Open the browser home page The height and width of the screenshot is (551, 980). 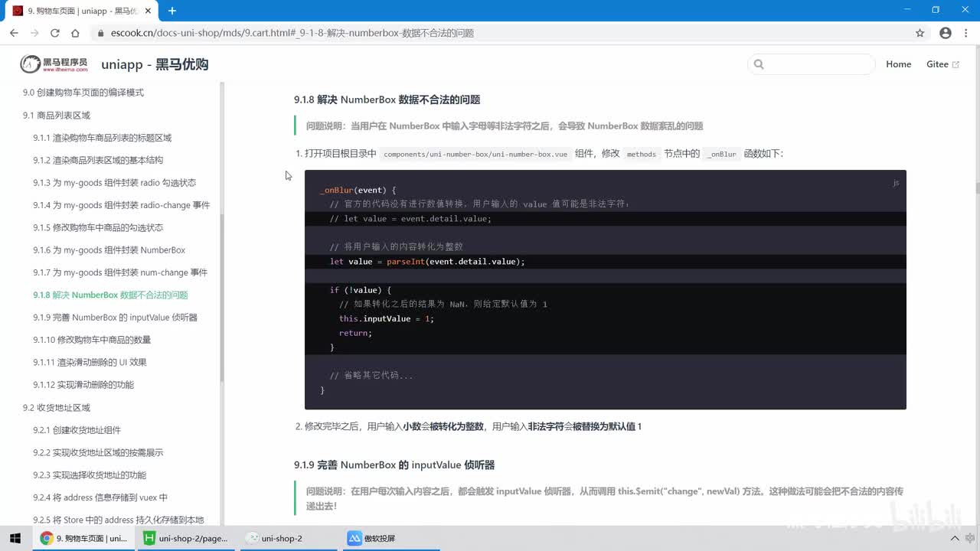75,33
